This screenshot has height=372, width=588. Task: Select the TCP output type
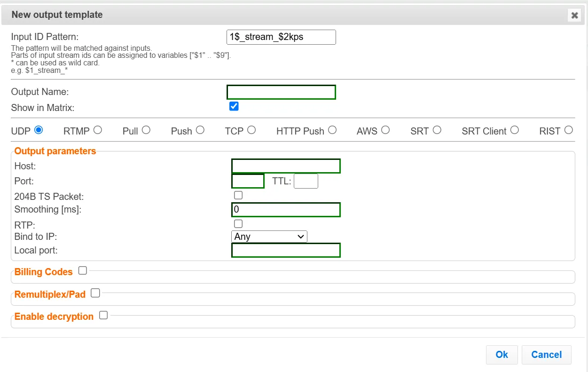tap(251, 130)
